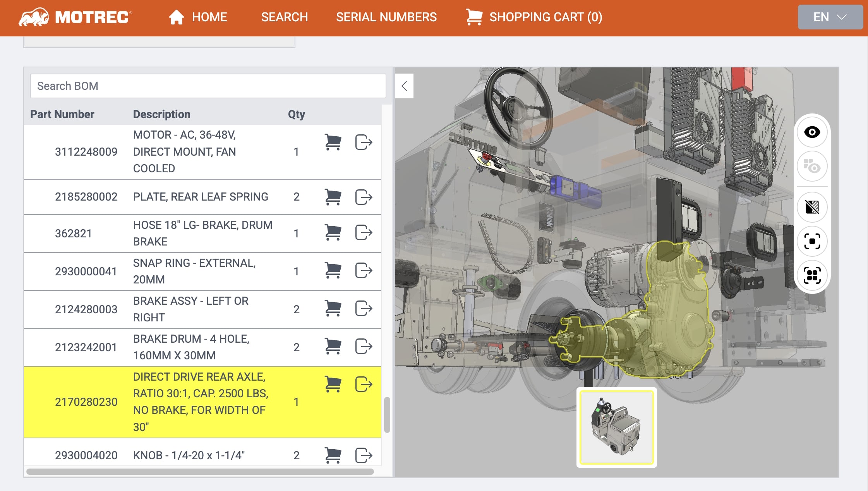Collapse the BOM panel with left chevron
This screenshot has width=868, height=491.
coord(404,86)
